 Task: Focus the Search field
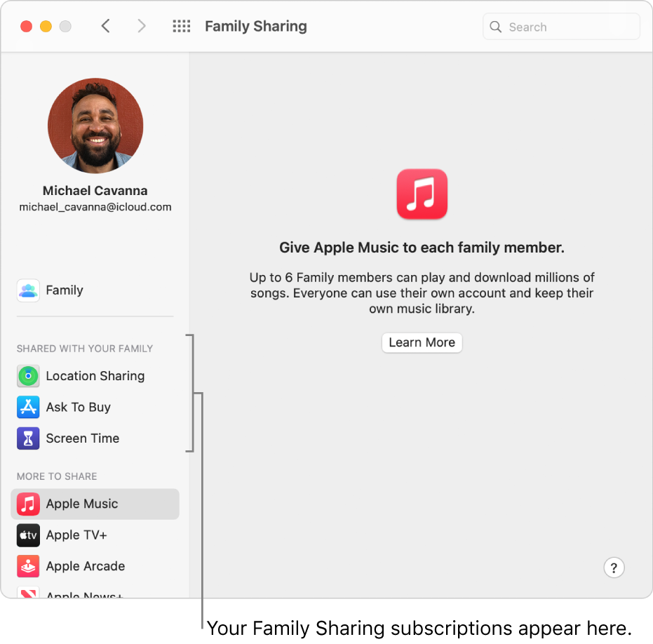(561, 27)
